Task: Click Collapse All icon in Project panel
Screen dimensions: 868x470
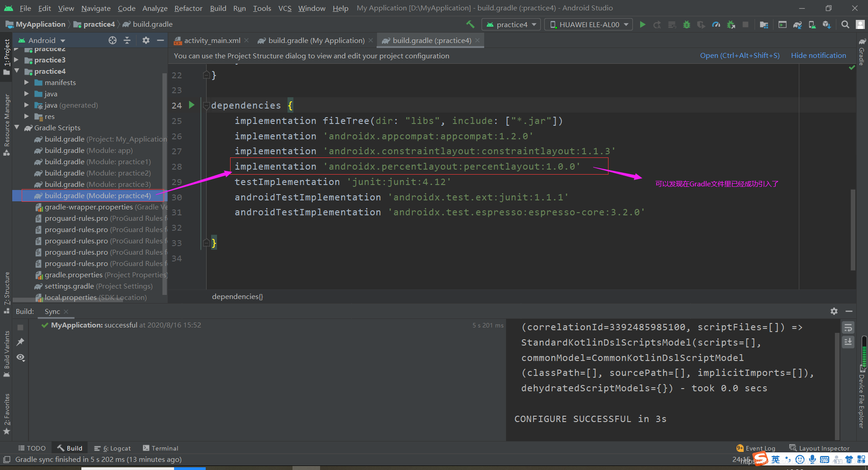Action: [x=127, y=40]
